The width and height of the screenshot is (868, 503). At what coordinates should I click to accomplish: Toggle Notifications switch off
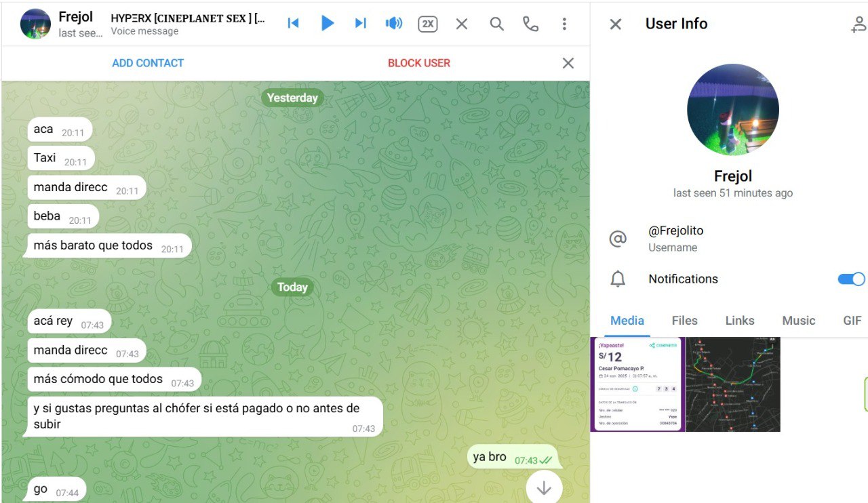pos(851,279)
